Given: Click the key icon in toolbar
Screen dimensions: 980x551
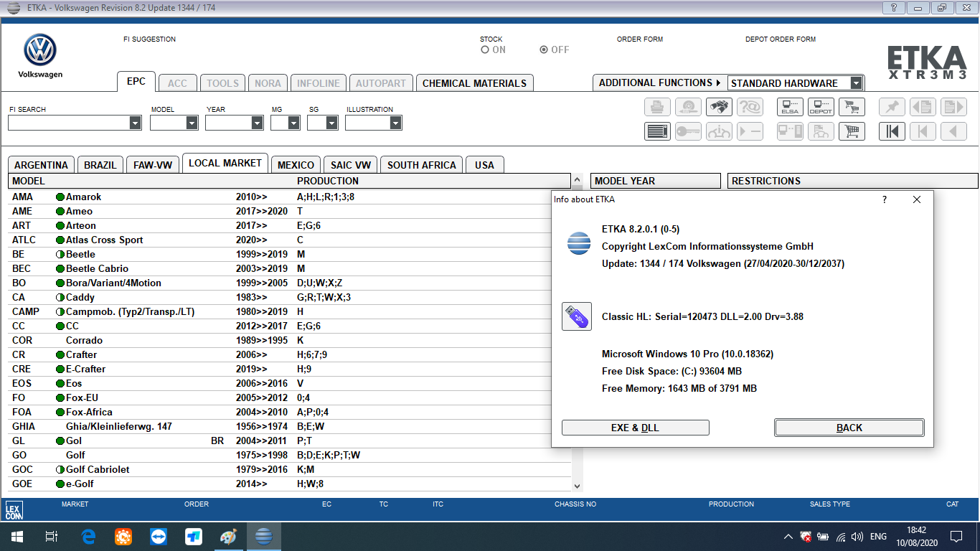Looking at the screenshot, I should 688,131.
